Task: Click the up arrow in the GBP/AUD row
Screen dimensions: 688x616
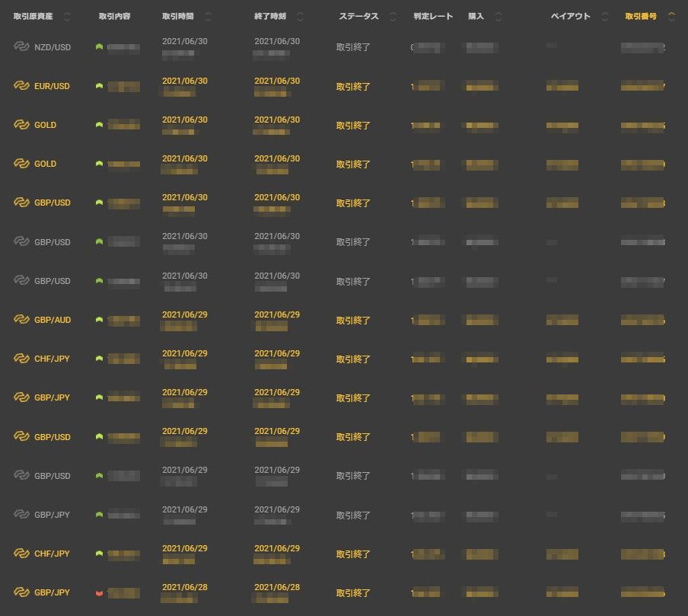Action: pyautogui.click(x=99, y=320)
